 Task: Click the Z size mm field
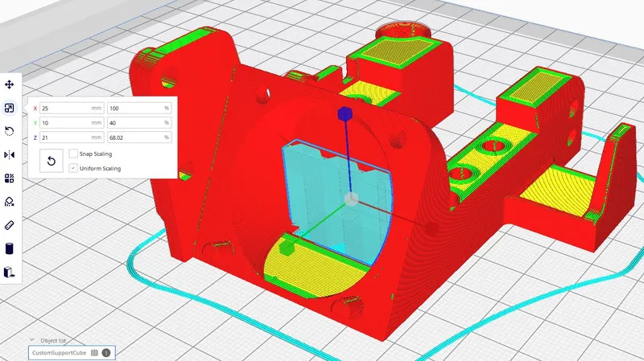tap(66, 138)
